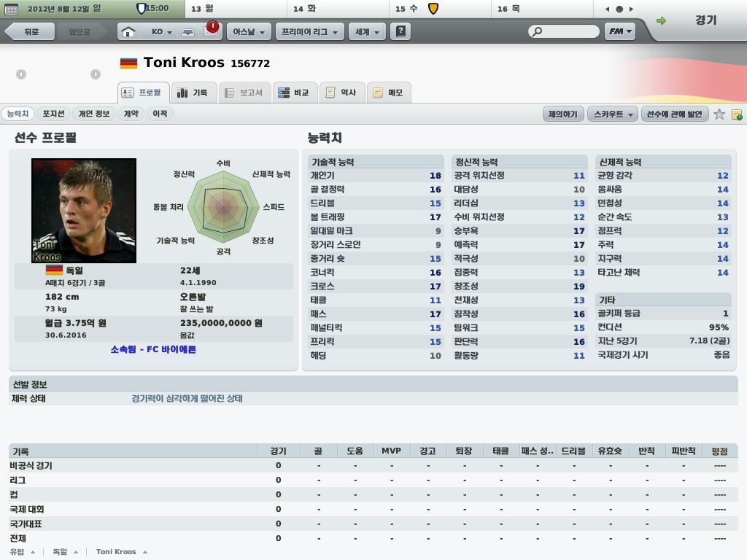Click the search input field
The image size is (747, 560).
pyautogui.click(x=564, y=32)
